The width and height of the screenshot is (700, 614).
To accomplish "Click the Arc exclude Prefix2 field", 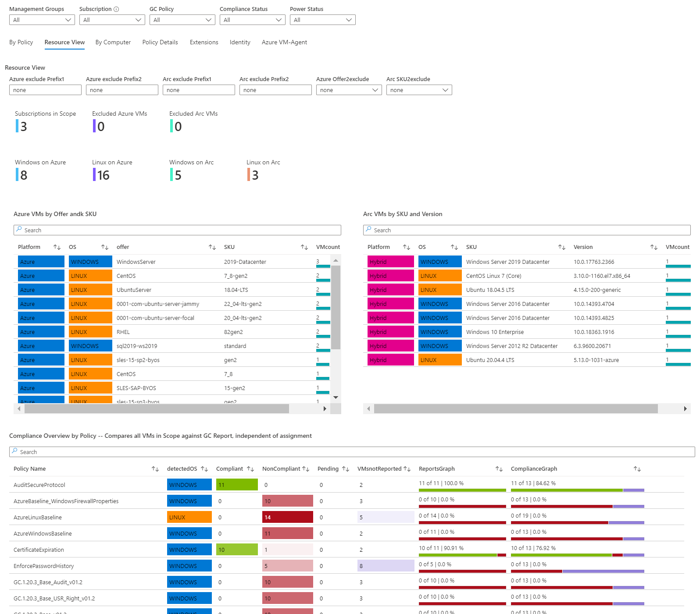I will pyautogui.click(x=275, y=90).
